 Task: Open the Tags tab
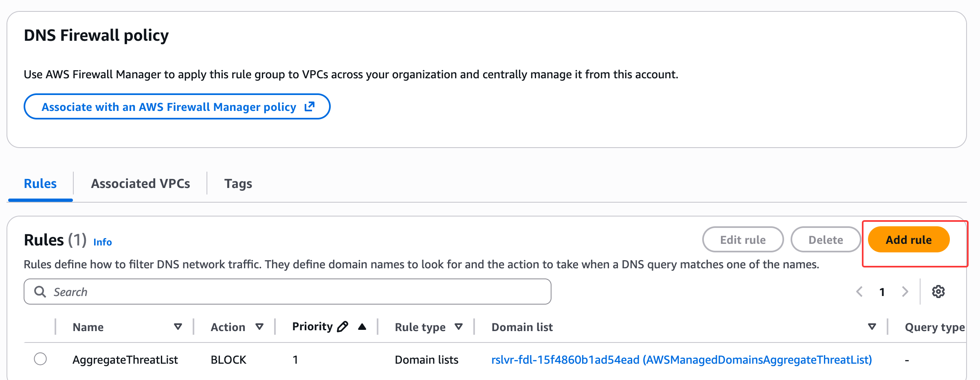tap(238, 183)
